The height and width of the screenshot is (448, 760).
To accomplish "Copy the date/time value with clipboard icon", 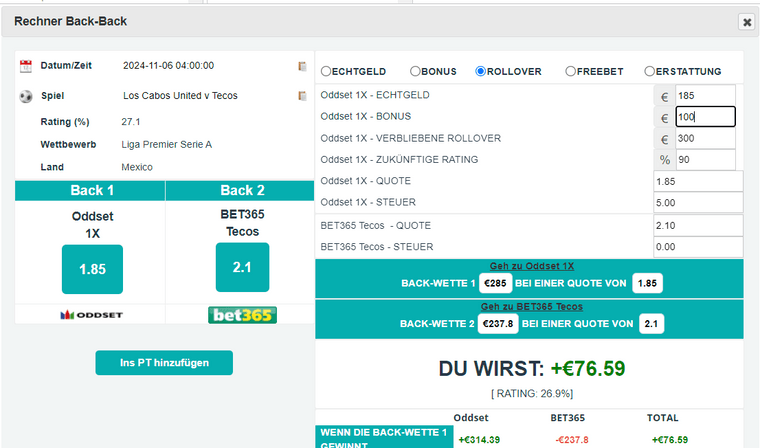I will (x=302, y=66).
